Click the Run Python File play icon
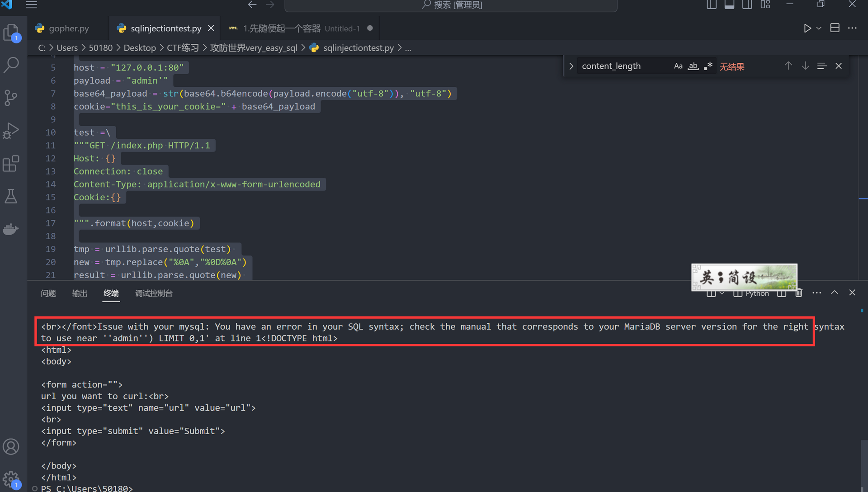This screenshot has width=868, height=492. coord(807,28)
